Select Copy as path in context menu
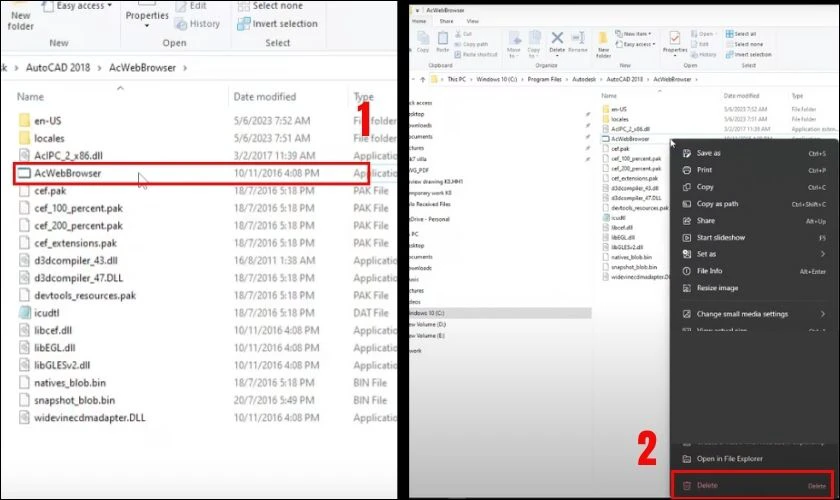 (716, 203)
